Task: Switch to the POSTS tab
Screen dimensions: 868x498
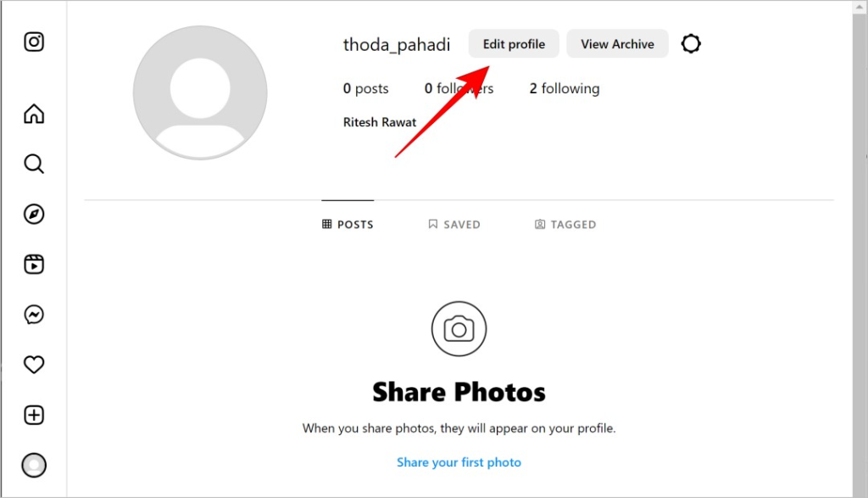Action: 348,224
